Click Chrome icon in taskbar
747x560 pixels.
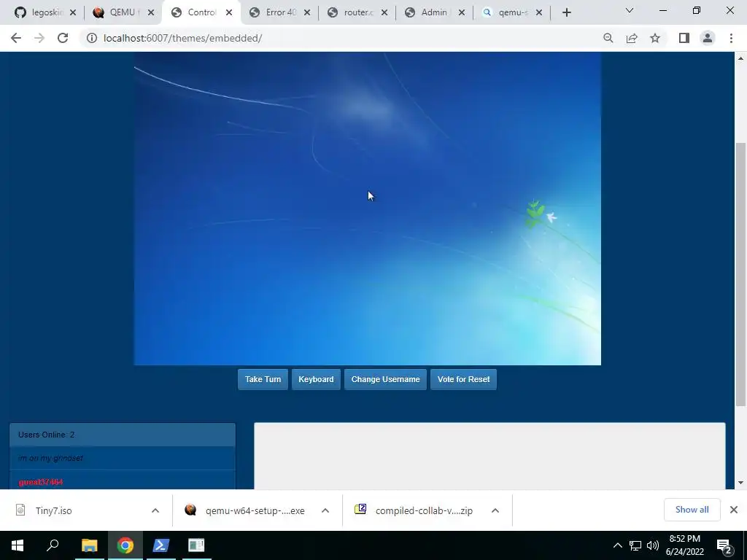(125, 545)
